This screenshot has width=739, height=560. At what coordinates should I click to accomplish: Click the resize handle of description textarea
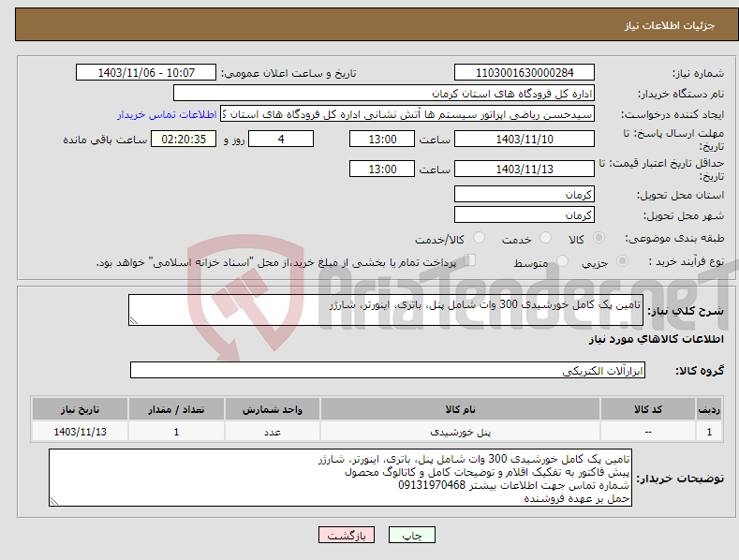pos(134,320)
